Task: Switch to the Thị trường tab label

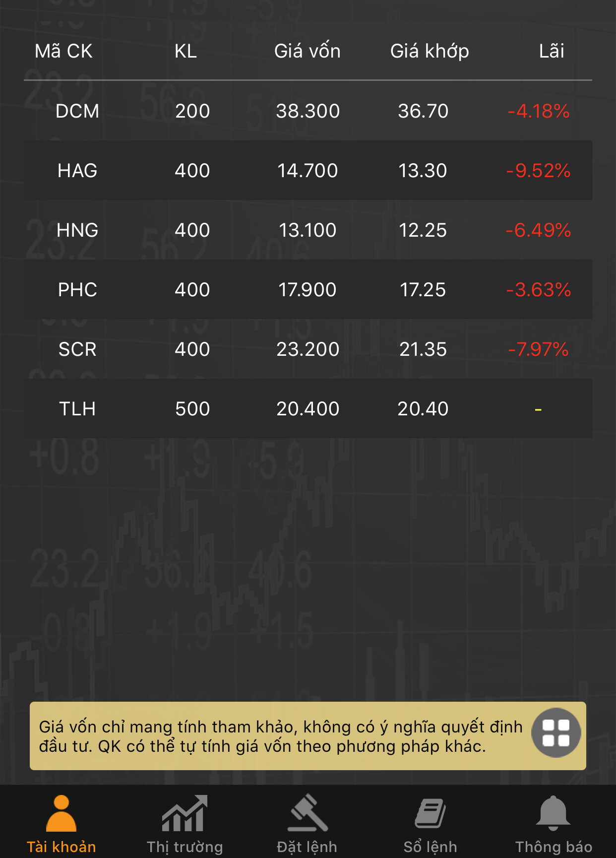Action: click(185, 847)
